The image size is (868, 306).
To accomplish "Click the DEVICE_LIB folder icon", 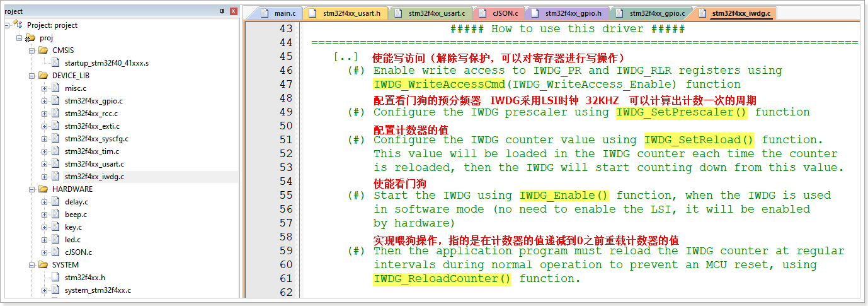I will (x=43, y=76).
